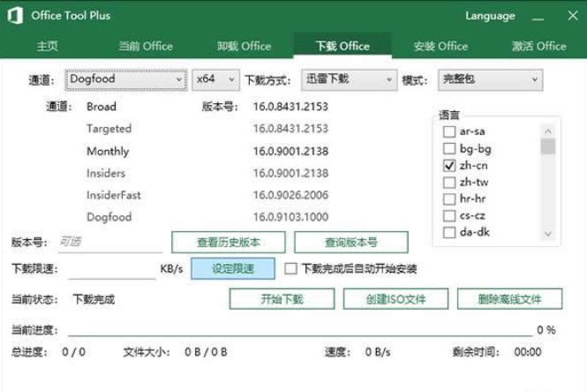Image resolution: width=587 pixels, height=392 pixels.
Task: Enable the da-dk language checkbox
Action: point(449,232)
